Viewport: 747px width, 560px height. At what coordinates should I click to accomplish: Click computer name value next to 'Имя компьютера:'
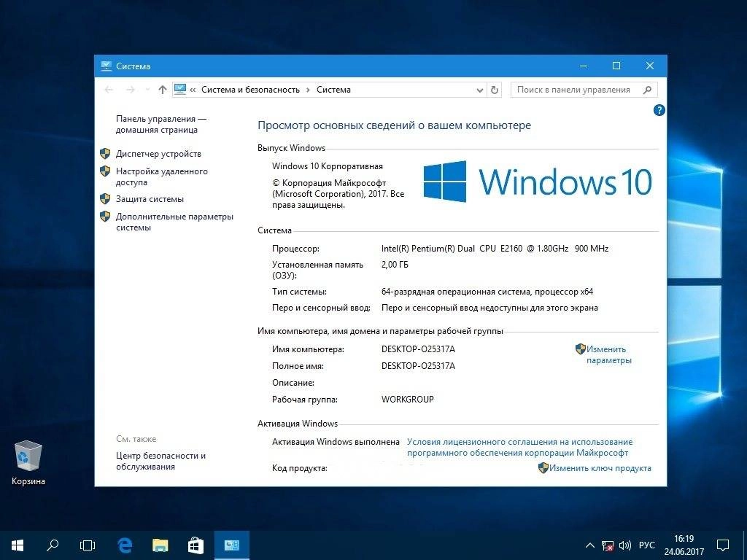pos(418,349)
